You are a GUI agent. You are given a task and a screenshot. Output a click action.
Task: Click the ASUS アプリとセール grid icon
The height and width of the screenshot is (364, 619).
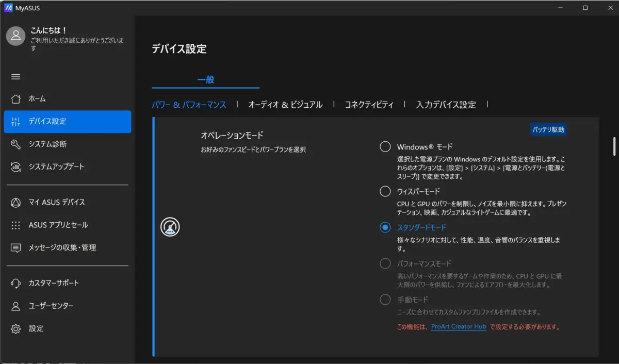tap(16, 225)
